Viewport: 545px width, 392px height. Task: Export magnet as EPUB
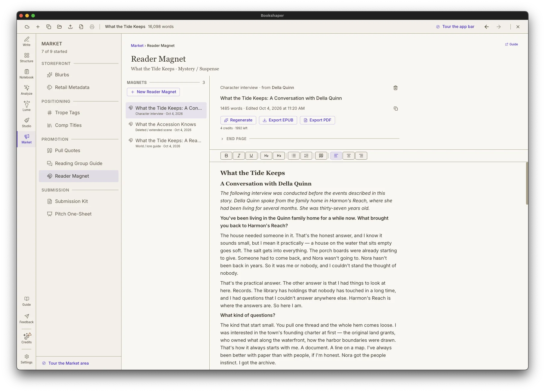(x=278, y=120)
